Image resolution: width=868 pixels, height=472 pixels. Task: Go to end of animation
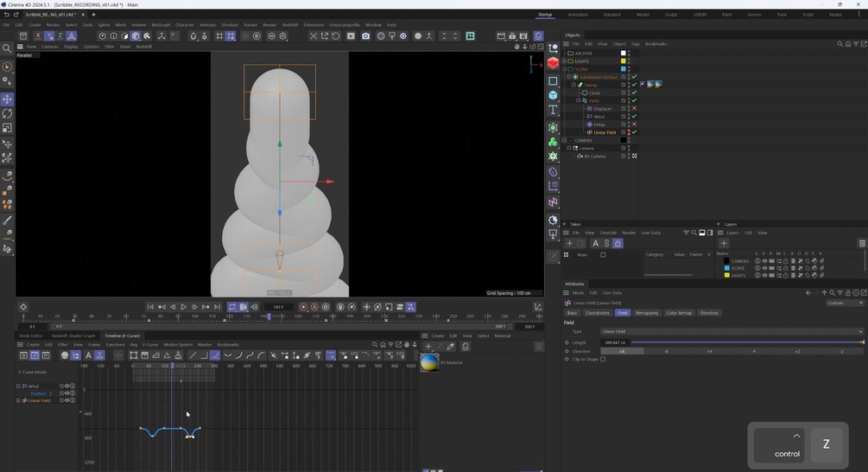[x=217, y=307]
